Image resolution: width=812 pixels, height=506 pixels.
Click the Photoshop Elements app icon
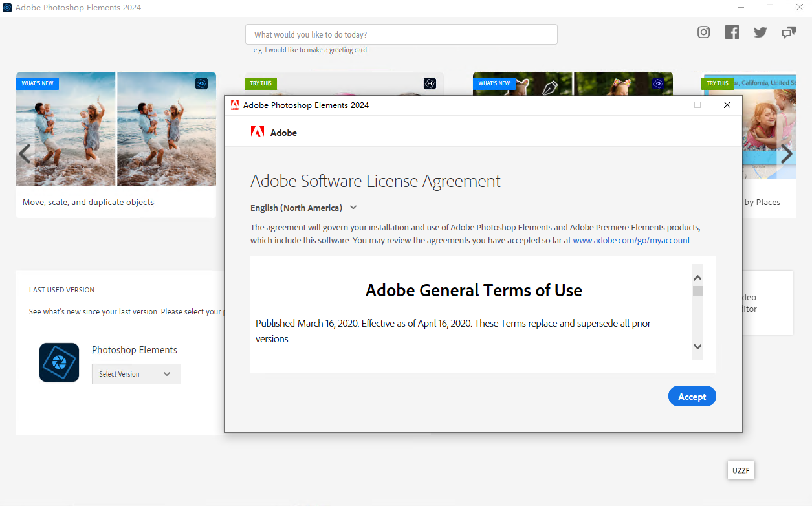59,362
